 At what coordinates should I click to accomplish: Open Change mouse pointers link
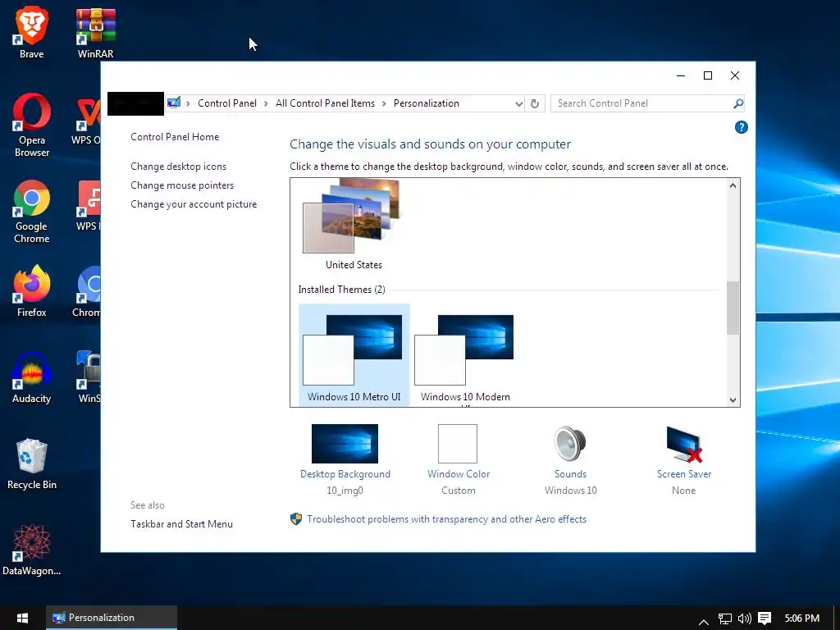click(x=182, y=185)
